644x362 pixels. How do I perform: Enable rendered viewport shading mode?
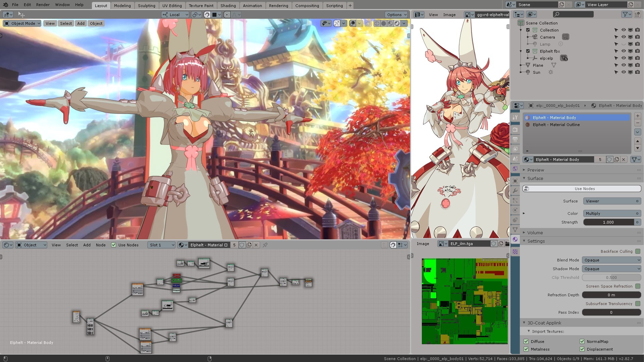tap(397, 23)
